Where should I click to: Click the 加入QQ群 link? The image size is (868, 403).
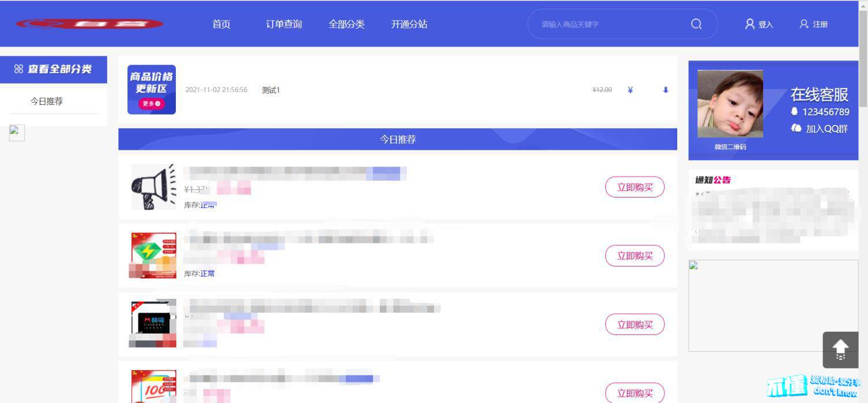click(820, 129)
